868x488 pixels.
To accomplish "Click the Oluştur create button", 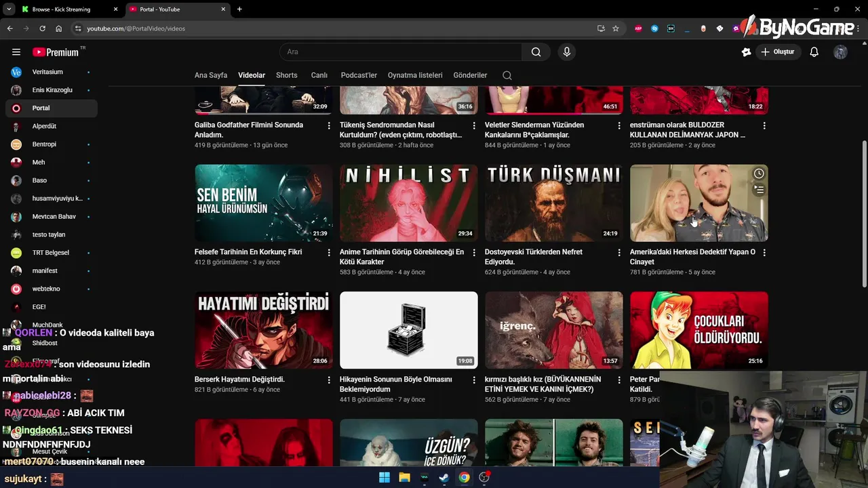I will pyautogui.click(x=778, y=52).
